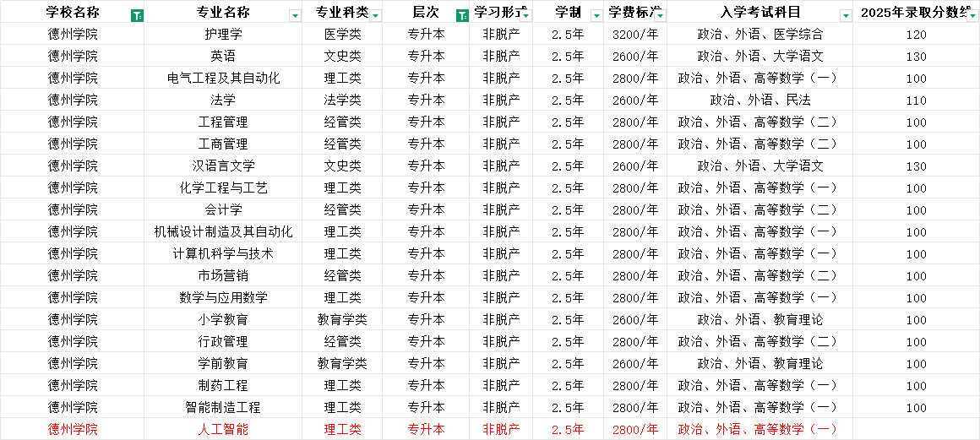Select the 医学类 category cell

(x=342, y=35)
